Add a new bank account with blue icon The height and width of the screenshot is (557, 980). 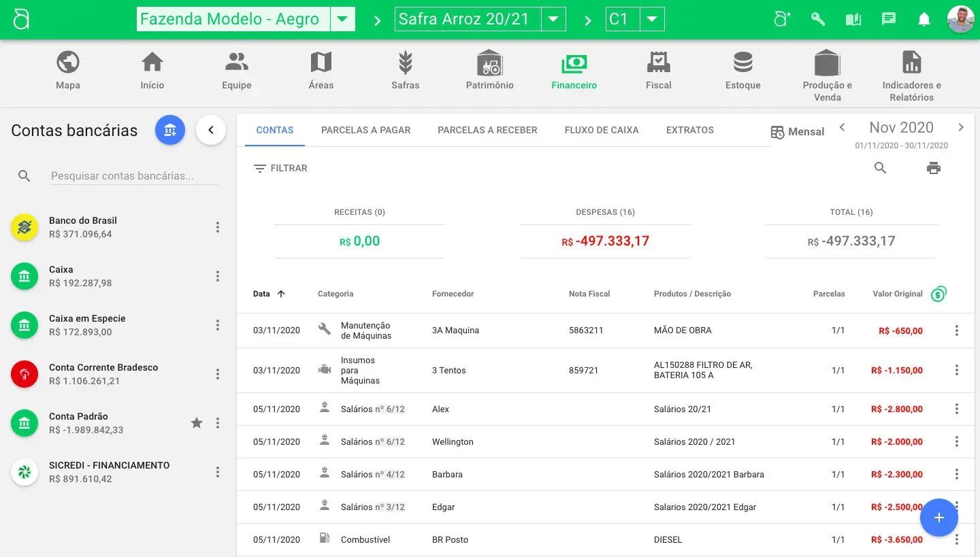tap(169, 130)
